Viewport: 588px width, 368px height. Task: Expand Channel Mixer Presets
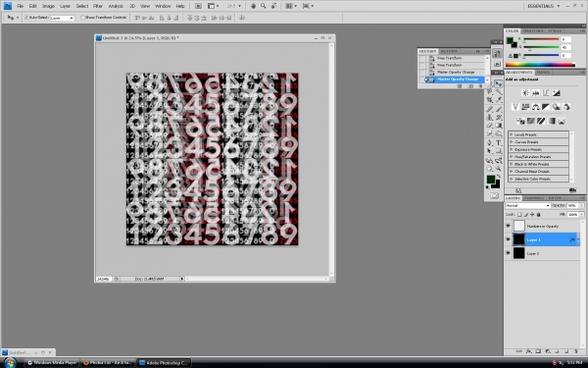point(512,172)
